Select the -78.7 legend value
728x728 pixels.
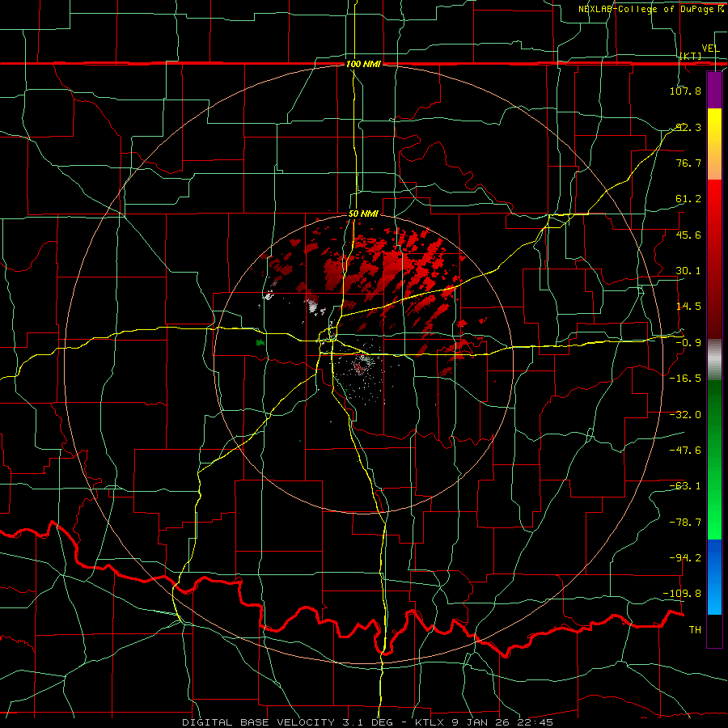point(685,523)
